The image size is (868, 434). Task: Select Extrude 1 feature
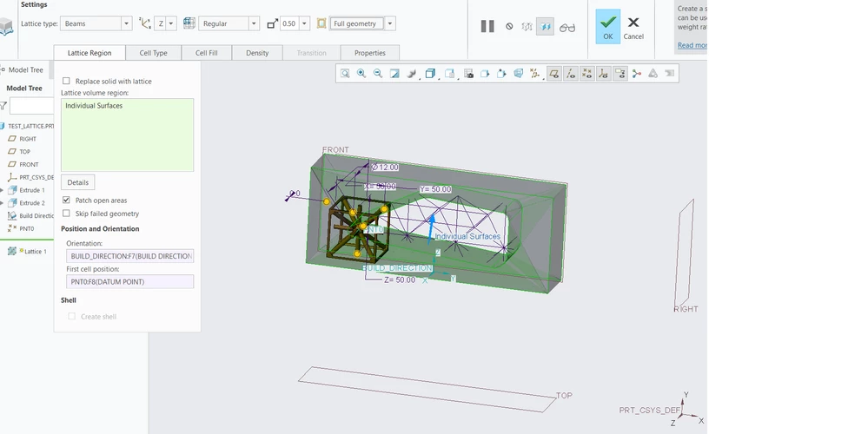click(32, 190)
